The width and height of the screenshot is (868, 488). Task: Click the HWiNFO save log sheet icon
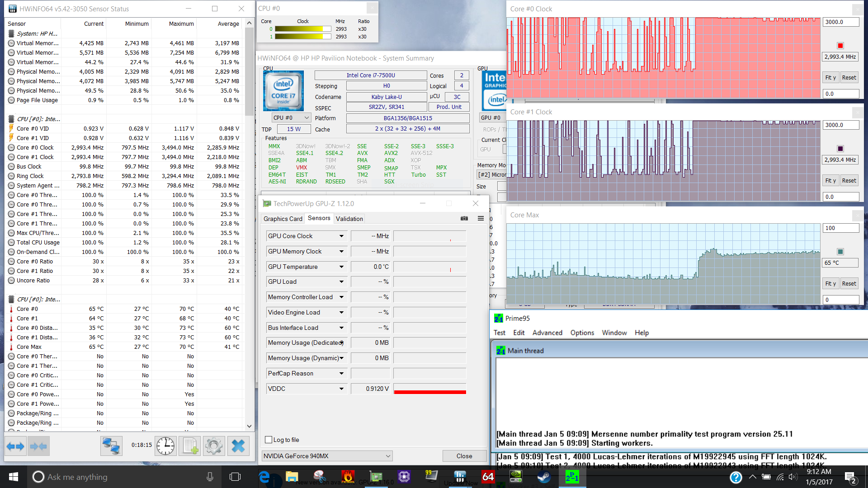click(190, 446)
